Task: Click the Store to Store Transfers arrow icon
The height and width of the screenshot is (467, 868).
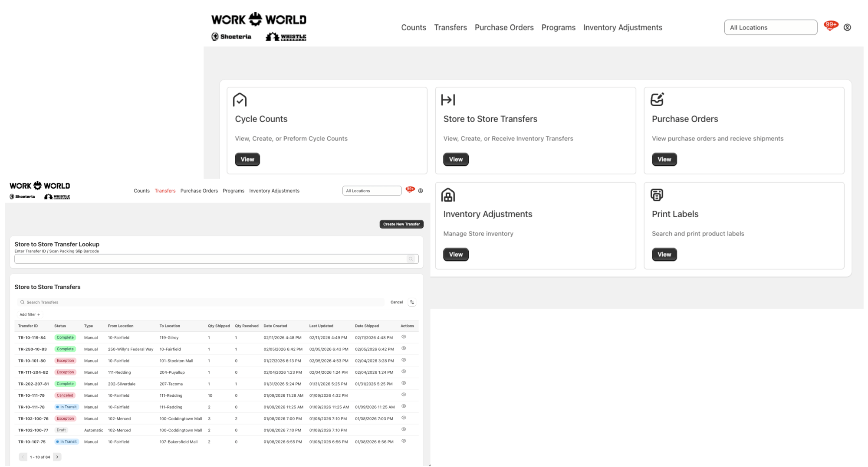Action: (448, 100)
